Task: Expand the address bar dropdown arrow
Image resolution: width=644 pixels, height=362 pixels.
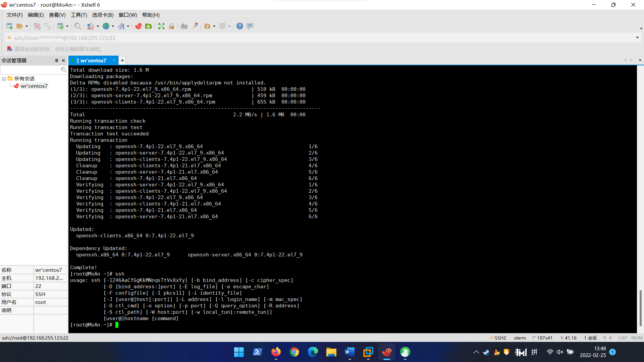Action: pyautogui.click(x=637, y=38)
